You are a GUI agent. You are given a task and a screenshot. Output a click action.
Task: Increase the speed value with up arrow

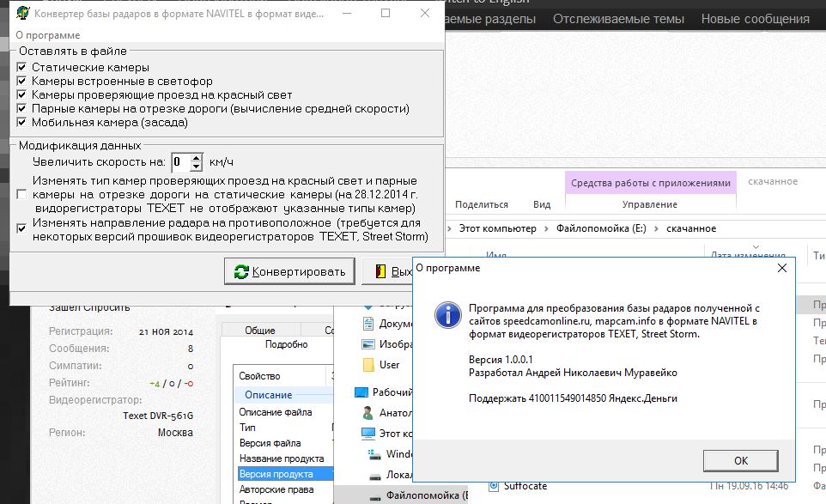(197, 157)
